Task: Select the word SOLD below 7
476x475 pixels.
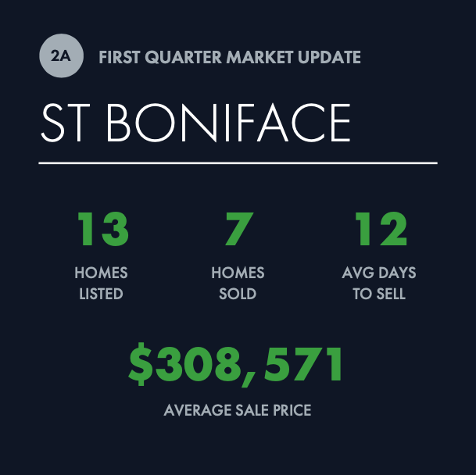Action: (x=238, y=294)
